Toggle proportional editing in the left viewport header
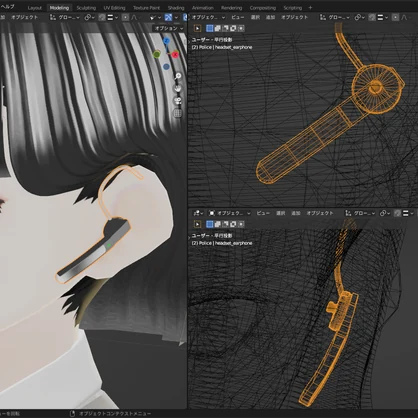The image size is (418, 418). pos(125,17)
